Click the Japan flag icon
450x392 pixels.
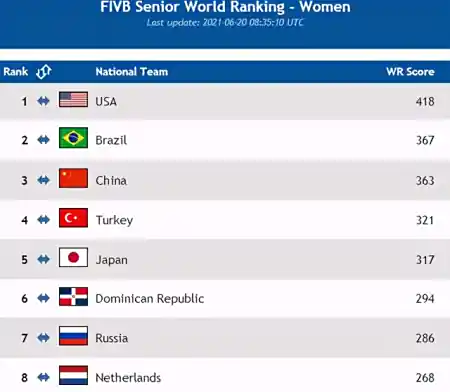pyautogui.click(x=73, y=257)
